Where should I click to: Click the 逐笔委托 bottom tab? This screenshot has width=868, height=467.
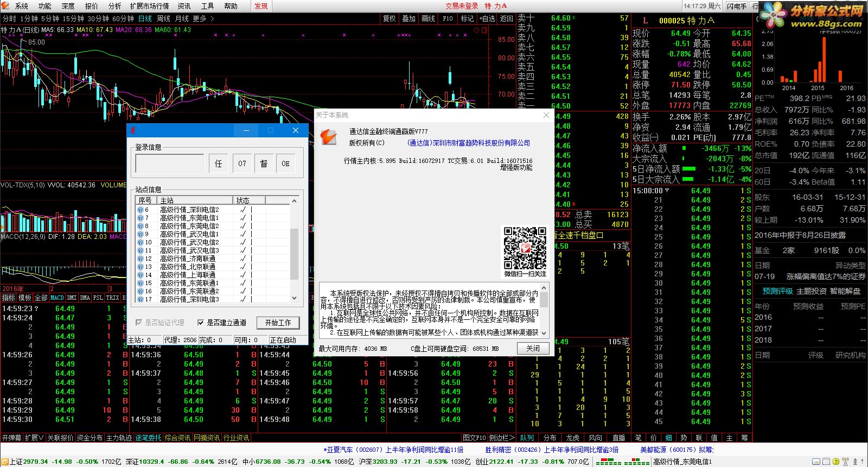148,438
